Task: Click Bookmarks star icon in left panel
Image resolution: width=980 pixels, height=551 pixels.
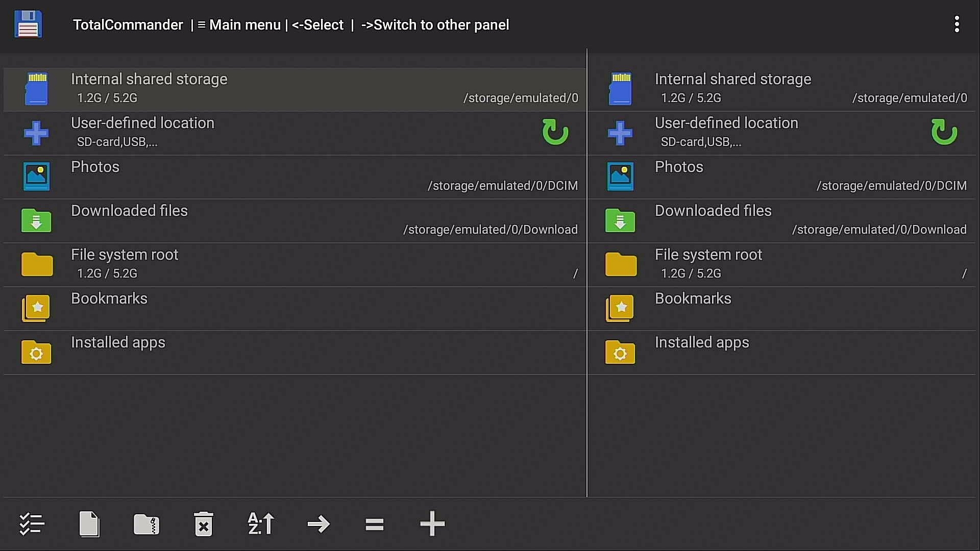Action: pyautogui.click(x=36, y=308)
